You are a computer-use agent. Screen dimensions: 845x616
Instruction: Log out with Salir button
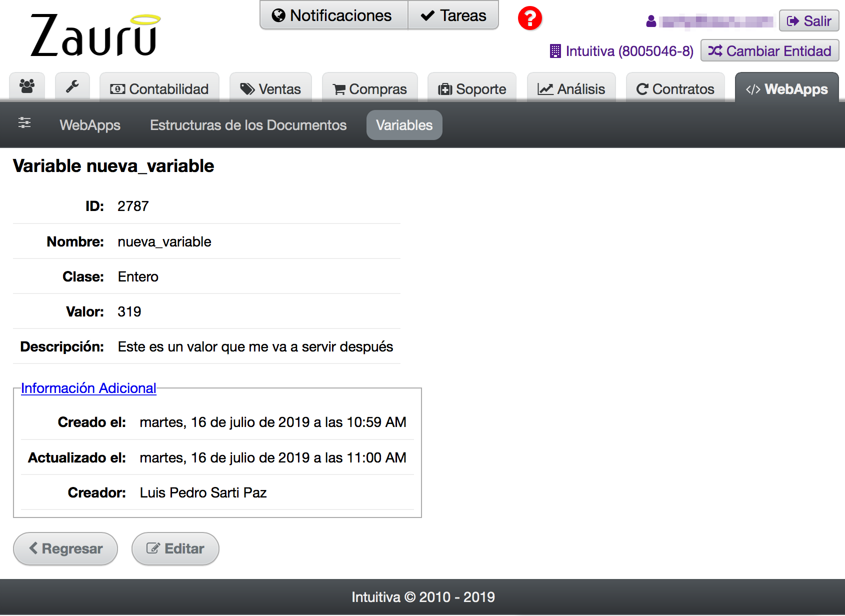pos(809,21)
